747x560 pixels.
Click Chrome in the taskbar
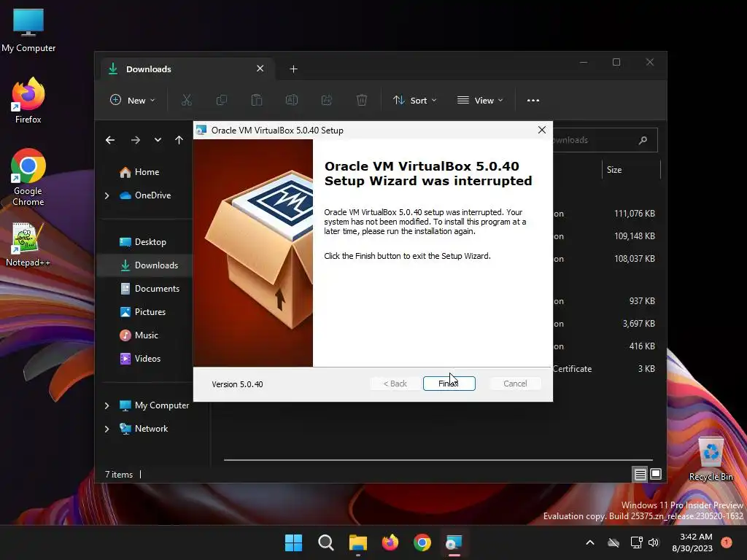pos(422,542)
